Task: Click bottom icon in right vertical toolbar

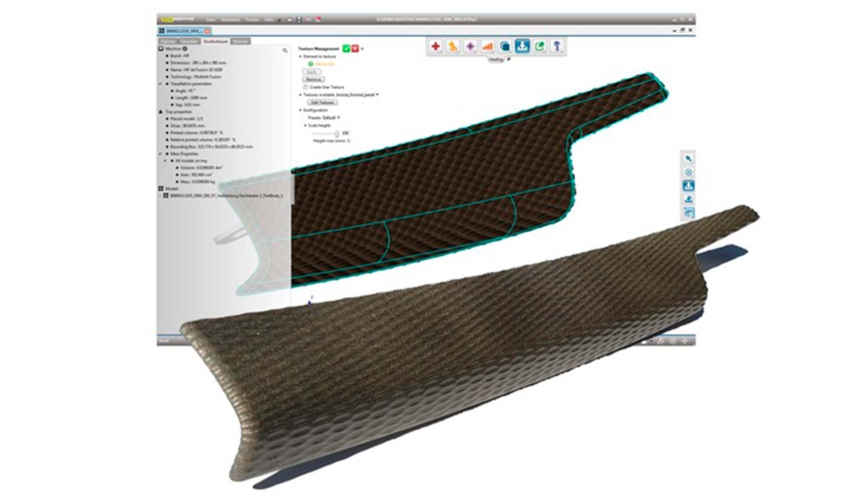Action: (x=689, y=213)
